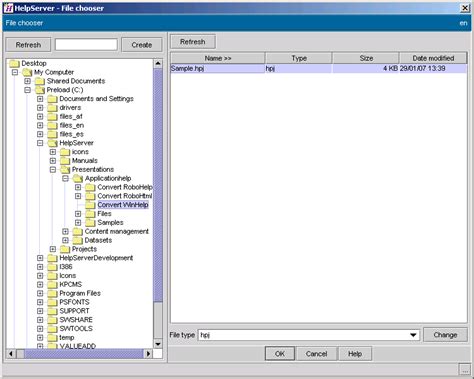The width and height of the screenshot is (474, 379).
Task: Select the Sample.hpj file row
Action: point(319,68)
